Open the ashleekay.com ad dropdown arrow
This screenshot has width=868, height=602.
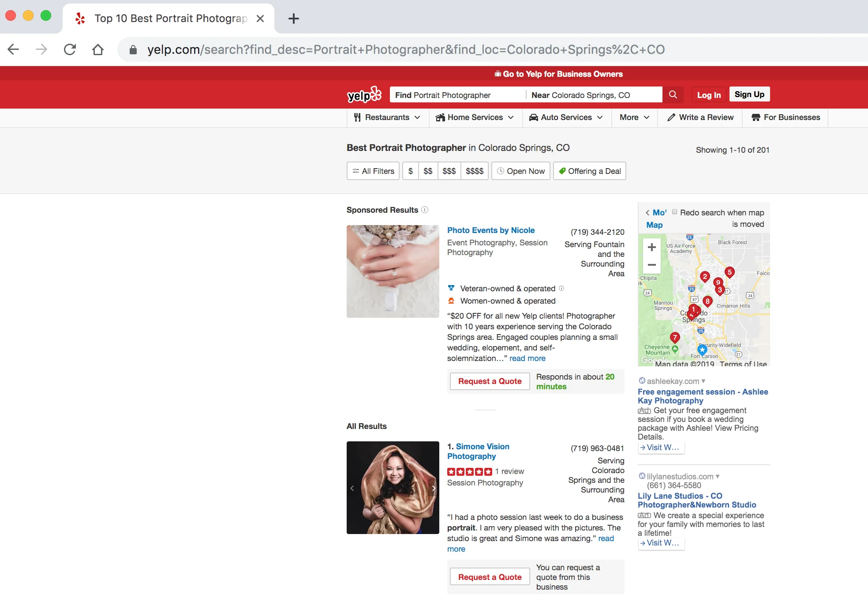(703, 381)
